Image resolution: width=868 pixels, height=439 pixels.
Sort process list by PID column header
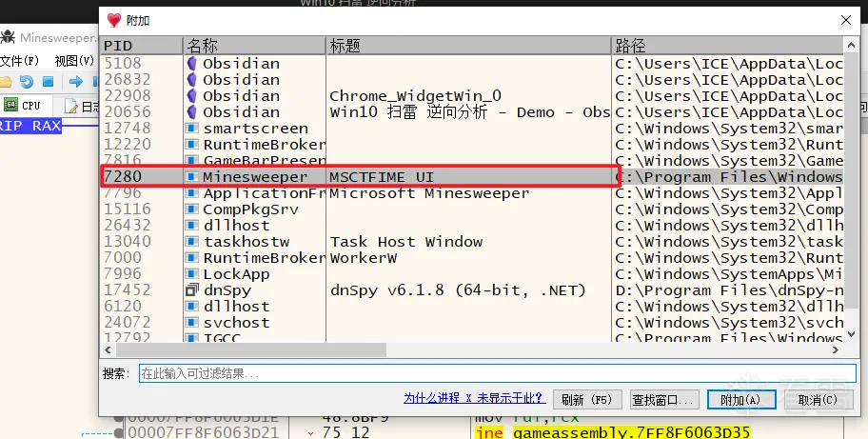click(142, 46)
